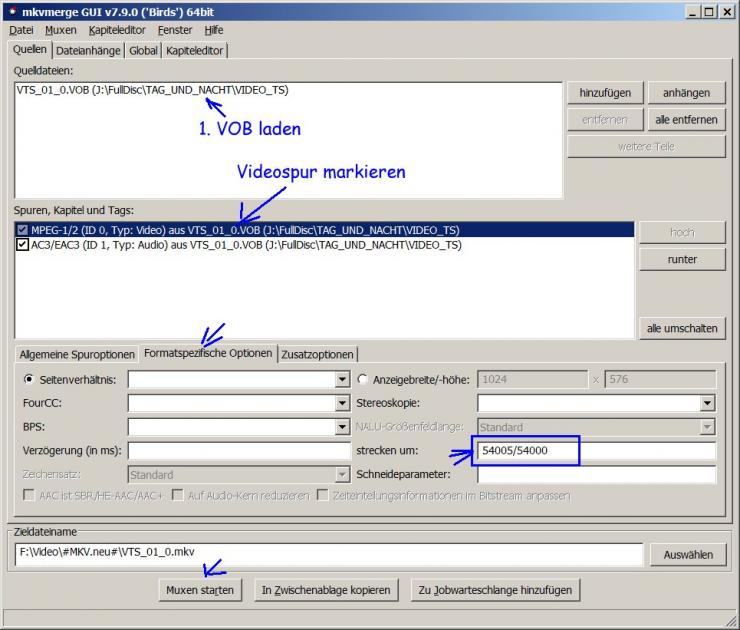Switch to the Global tab
Viewport: 740px width, 630px height.
(x=143, y=50)
